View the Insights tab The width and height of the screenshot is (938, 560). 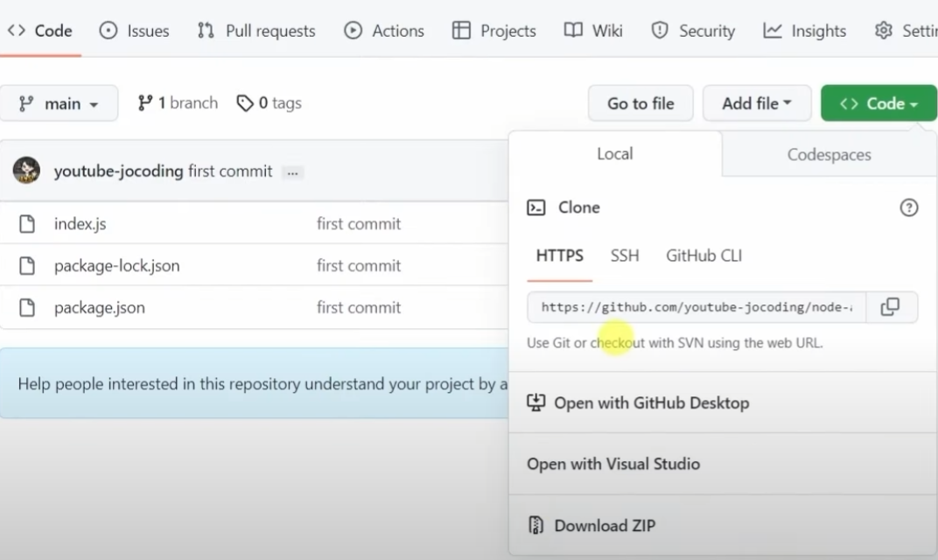coord(805,31)
